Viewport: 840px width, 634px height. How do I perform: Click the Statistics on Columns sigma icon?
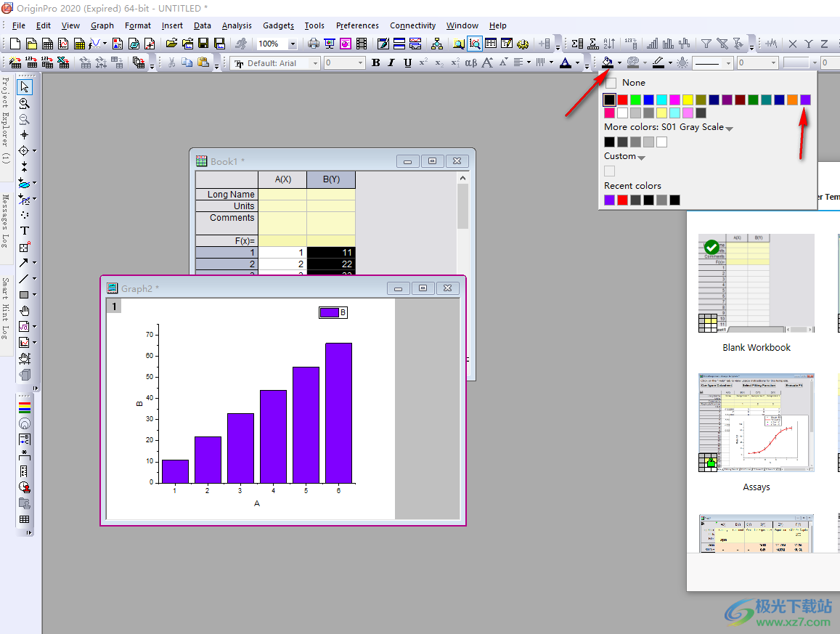click(x=577, y=44)
